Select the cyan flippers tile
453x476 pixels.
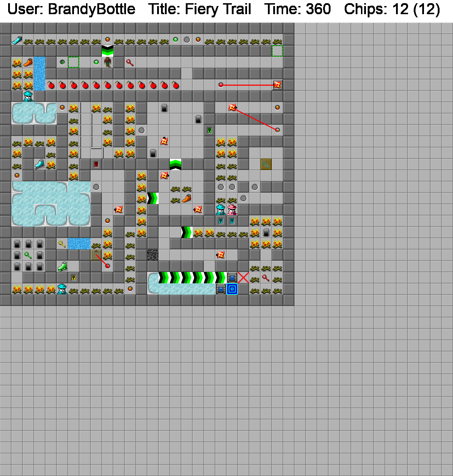coord(17,40)
